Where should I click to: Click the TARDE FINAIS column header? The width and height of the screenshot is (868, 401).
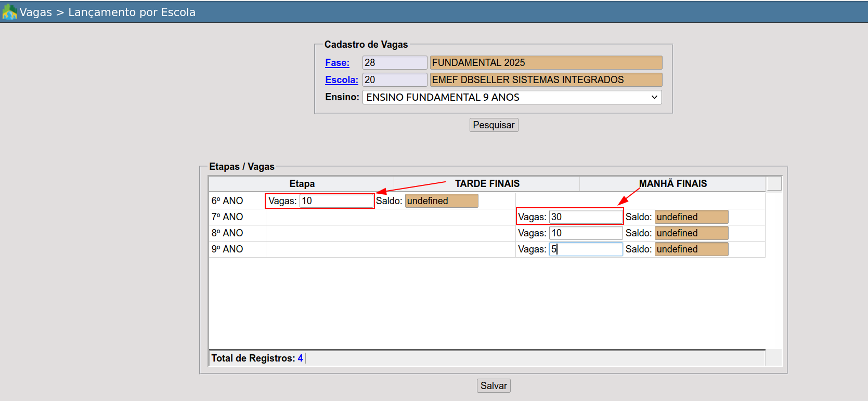tap(487, 184)
